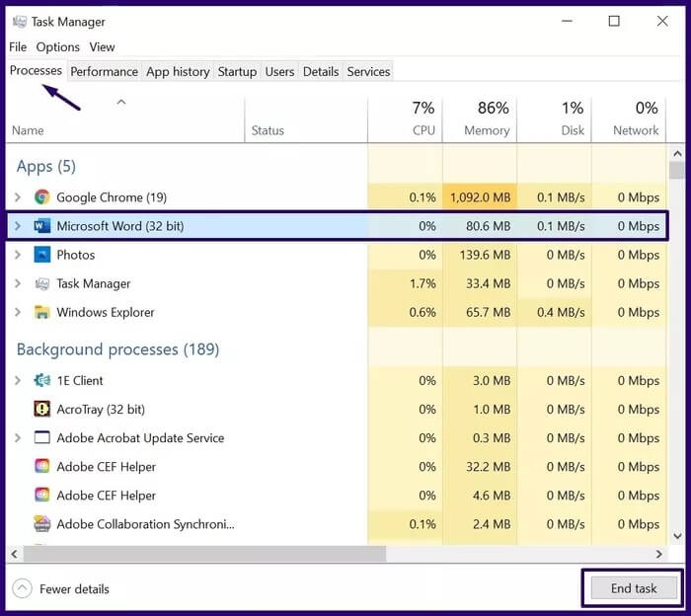This screenshot has width=691, height=616.
Task: Switch to the App history tab
Action: click(x=178, y=71)
